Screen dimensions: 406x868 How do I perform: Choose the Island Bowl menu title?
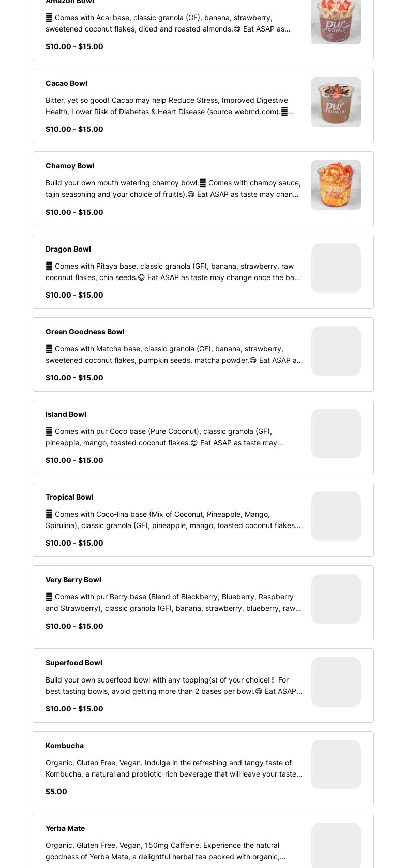click(x=66, y=414)
